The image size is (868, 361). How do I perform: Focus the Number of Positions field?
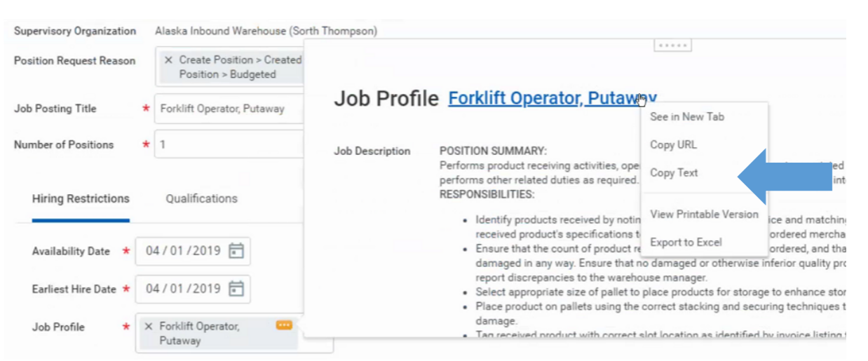click(229, 144)
